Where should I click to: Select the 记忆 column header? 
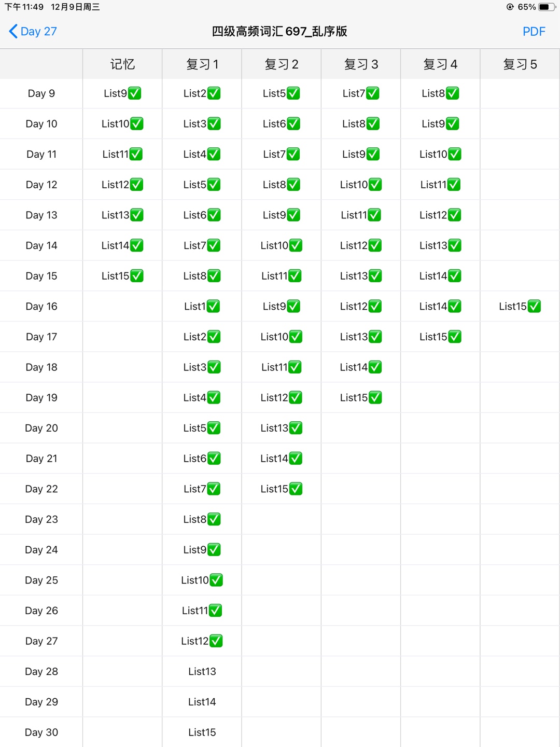(122, 64)
